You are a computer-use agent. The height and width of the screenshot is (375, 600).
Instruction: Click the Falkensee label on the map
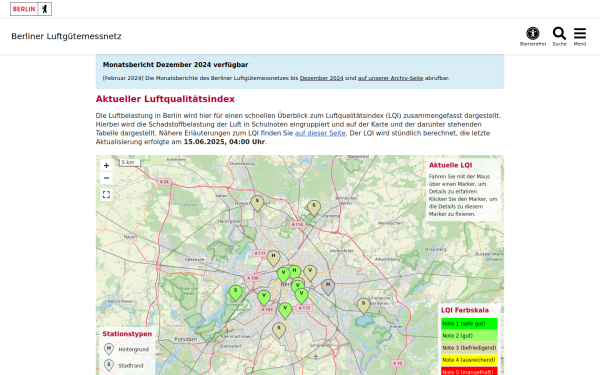[194, 259]
